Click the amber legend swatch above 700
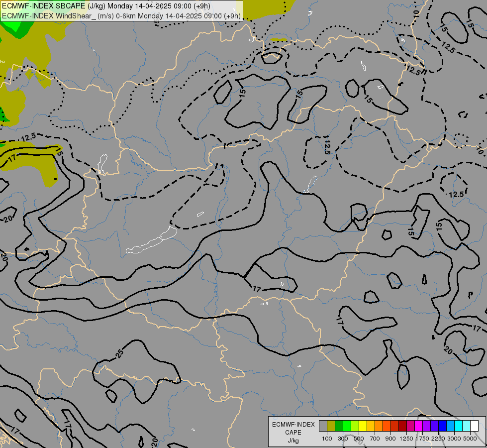The height and width of the screenshot is (448, 487). click(371, 426)
